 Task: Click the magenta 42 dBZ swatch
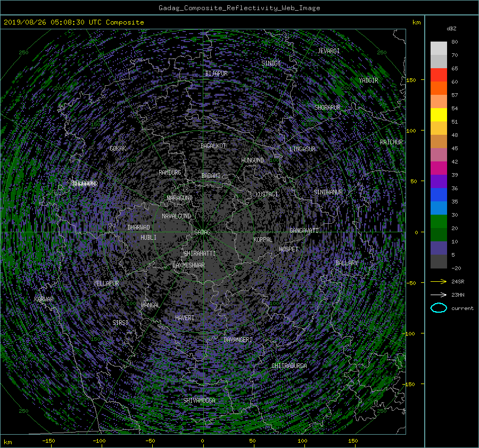coord(439,168)
